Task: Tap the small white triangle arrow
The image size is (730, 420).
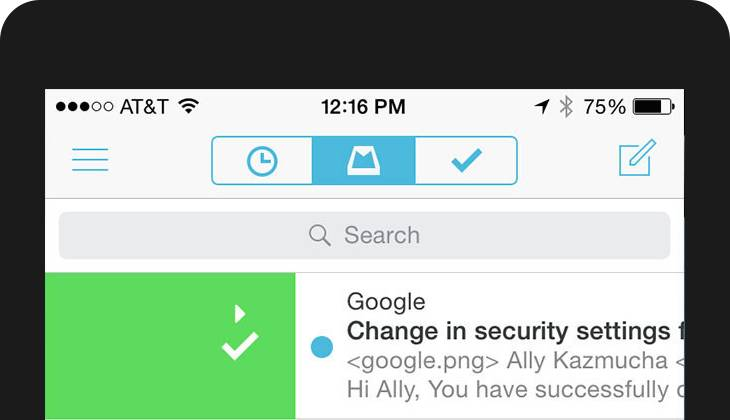Action: tap(240, 314)
